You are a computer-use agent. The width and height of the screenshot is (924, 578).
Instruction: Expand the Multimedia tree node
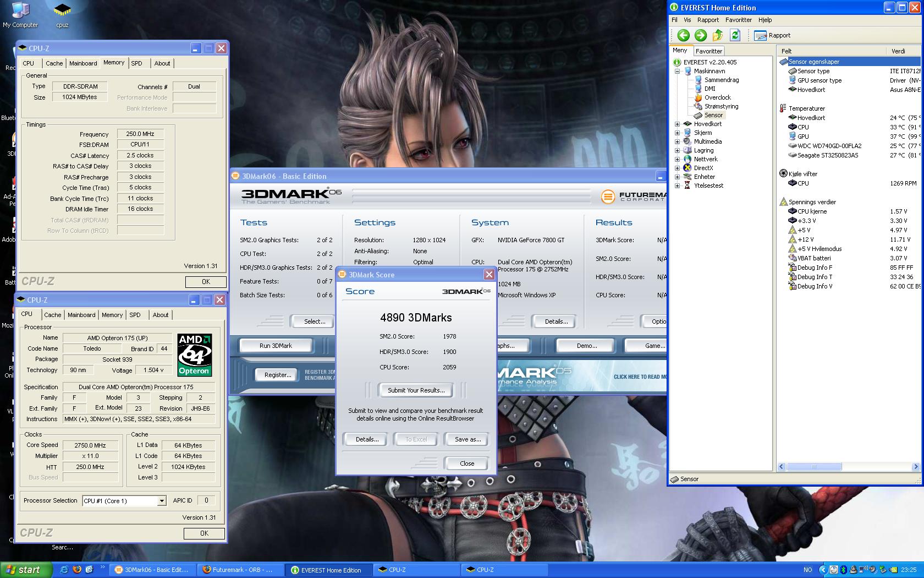pyautogui.click(x=677, y=141)
